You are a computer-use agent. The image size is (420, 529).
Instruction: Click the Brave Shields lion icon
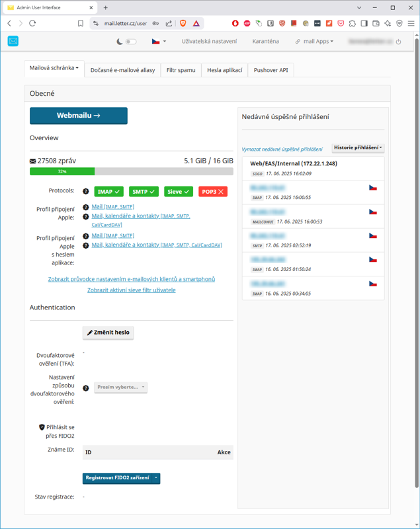pyautogui.click(x=183, y=23)
